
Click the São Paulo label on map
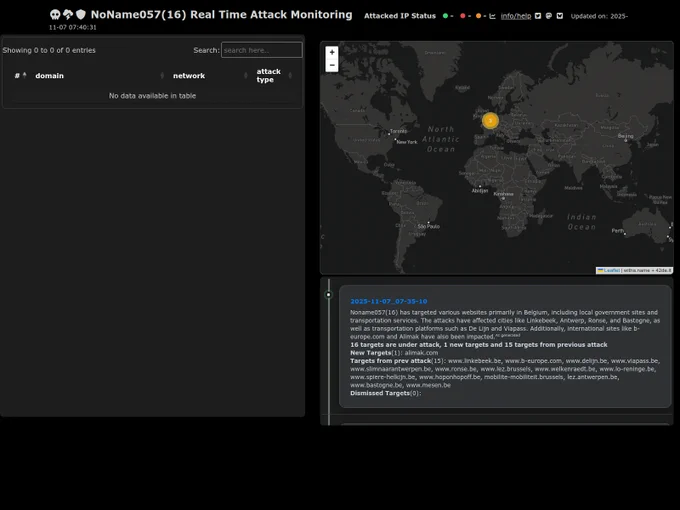[428, 226]
